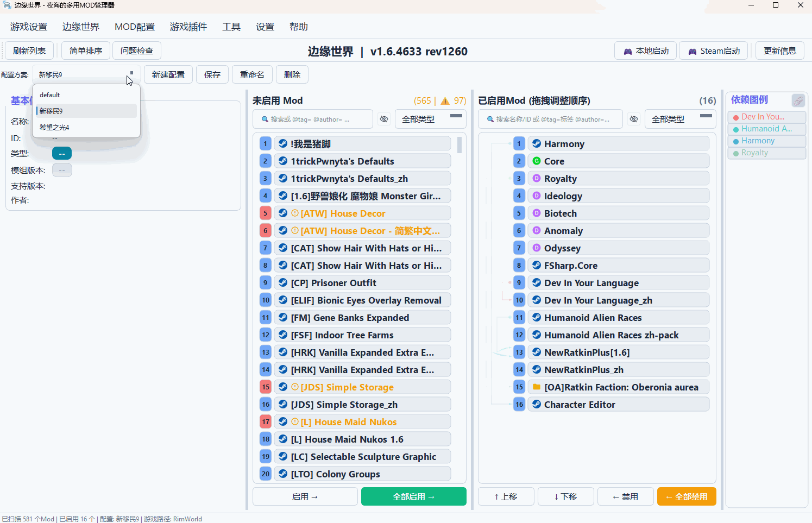This screenshot has width=812, height=523.
Task: Toggle the eye icon beside the enabled-mods search box
Action: click(x=634, y=118)
